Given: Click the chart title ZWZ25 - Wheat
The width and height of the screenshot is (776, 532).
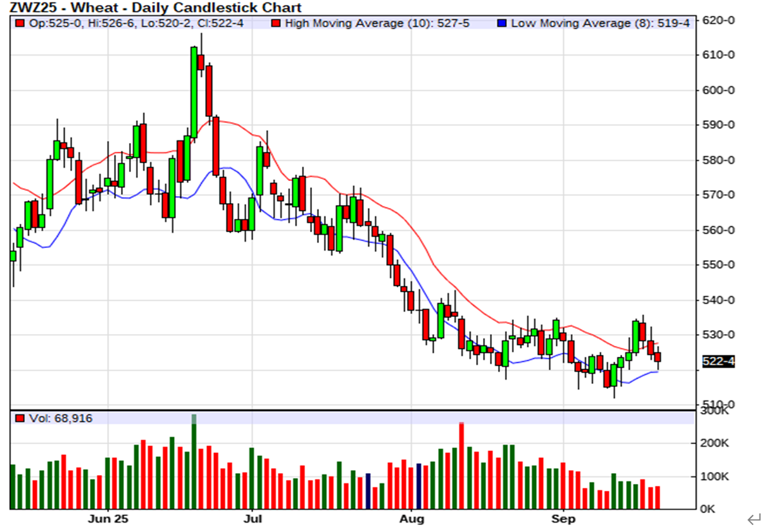Looking at the screenshot, I should (x=155, y=8).
